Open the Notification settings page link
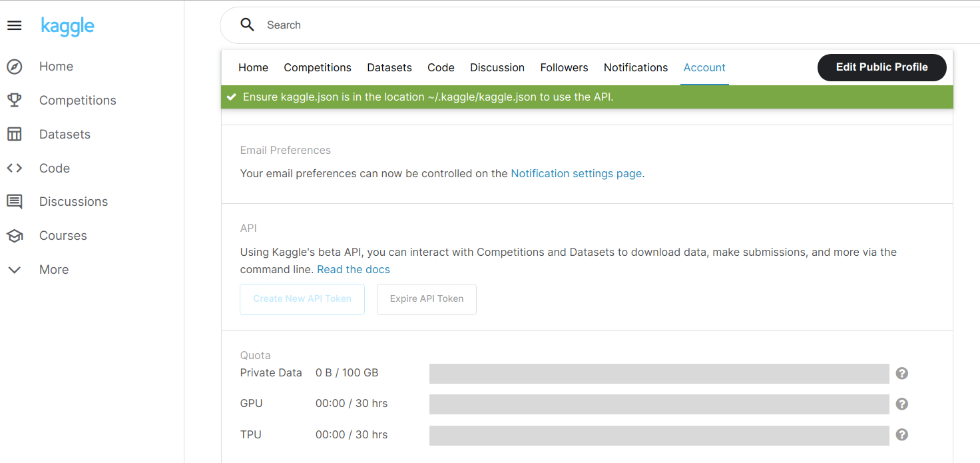The image size is (980, 463). tap(575, 173)
